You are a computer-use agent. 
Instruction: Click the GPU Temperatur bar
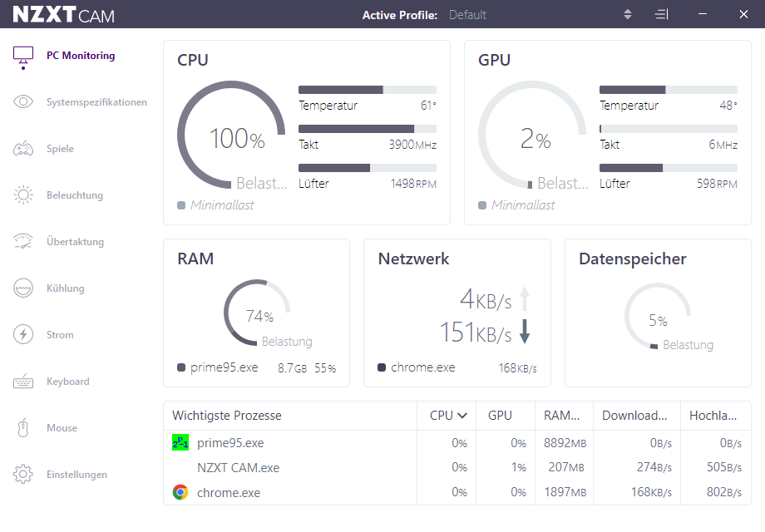click(669, 90)
